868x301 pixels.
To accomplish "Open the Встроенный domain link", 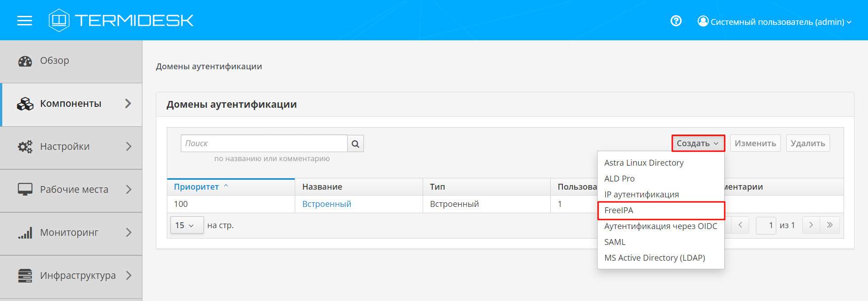I will pos(326,204).
